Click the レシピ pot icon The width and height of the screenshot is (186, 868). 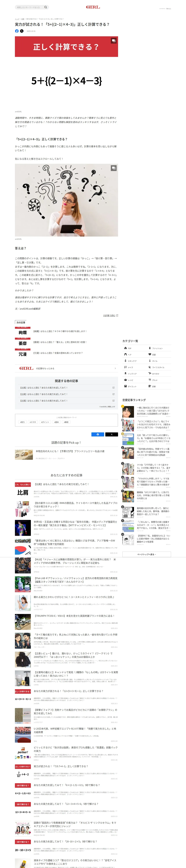[125, 380]
